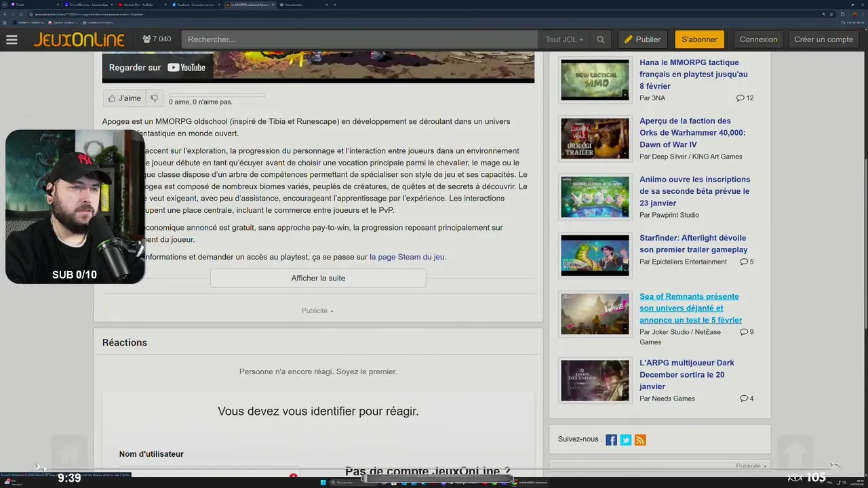
Task: Click the Connexion button
Action: (758, 39)
